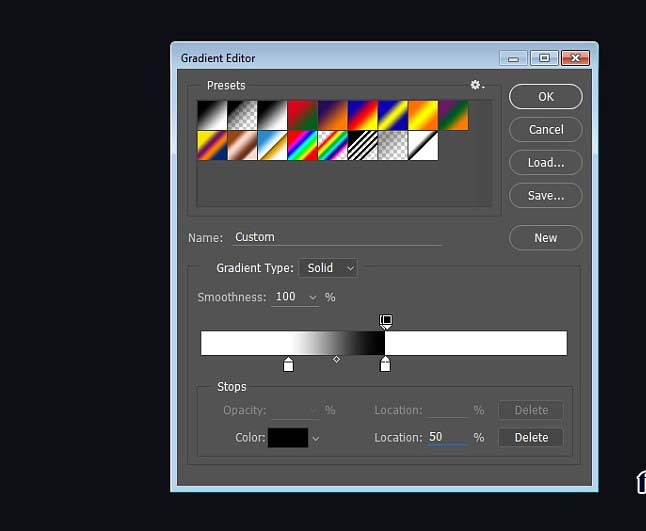Choose the blue, yellow, blue gradient preset

pyautogui.click(x=393, y=115)
